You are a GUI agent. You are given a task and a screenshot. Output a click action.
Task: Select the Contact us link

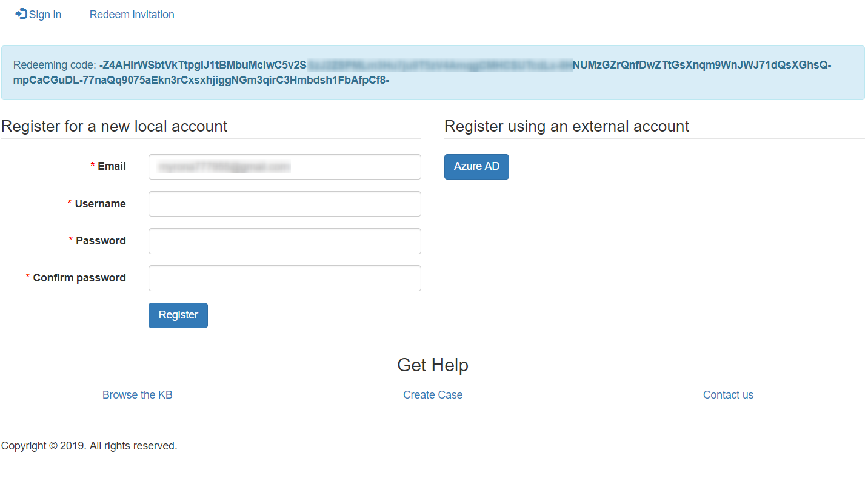click(728, 394)
